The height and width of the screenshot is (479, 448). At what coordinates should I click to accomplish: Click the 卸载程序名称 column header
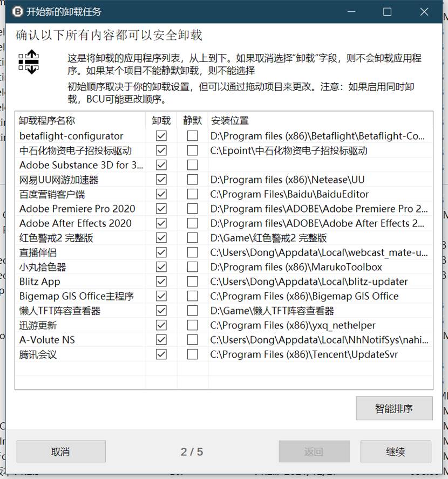[x=80, y=120]
